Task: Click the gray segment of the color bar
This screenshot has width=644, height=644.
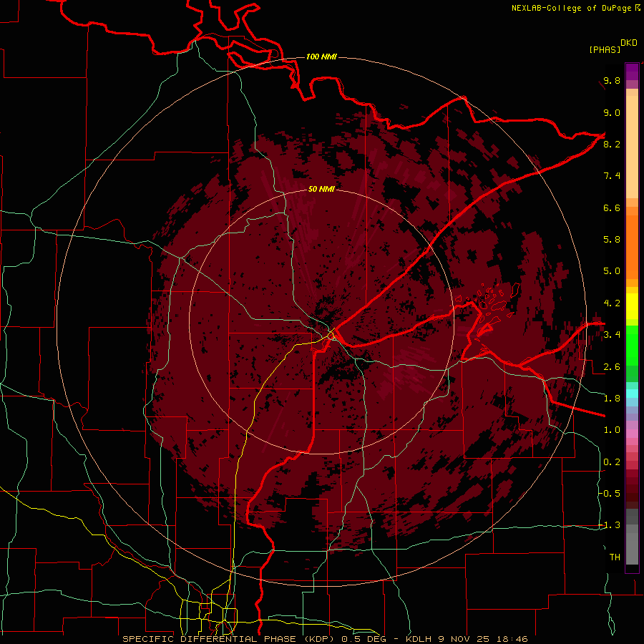Action: (632, 537)
